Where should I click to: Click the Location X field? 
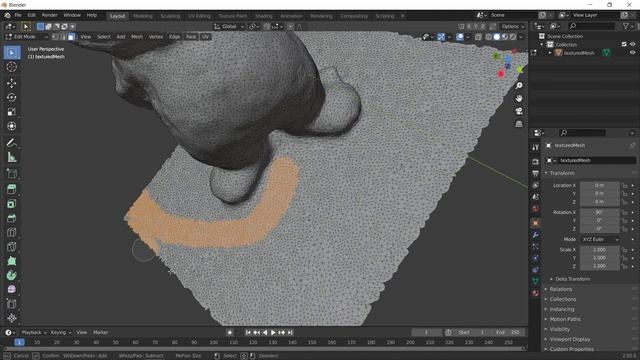point(600,185)
